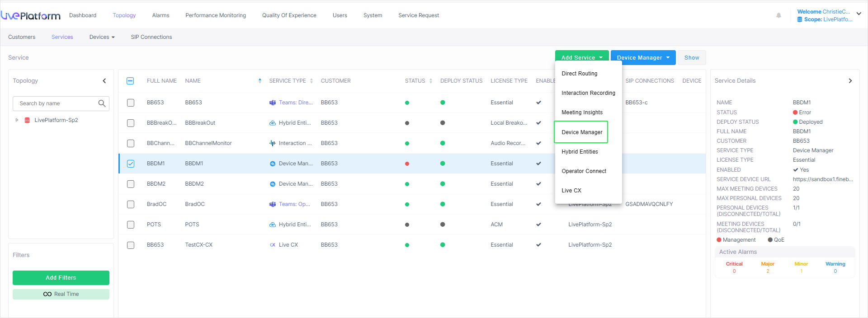Click the infinity icon on Real Time
This screenshot has width=868, height=318.
pyautogui.click(x=47, y=294)
